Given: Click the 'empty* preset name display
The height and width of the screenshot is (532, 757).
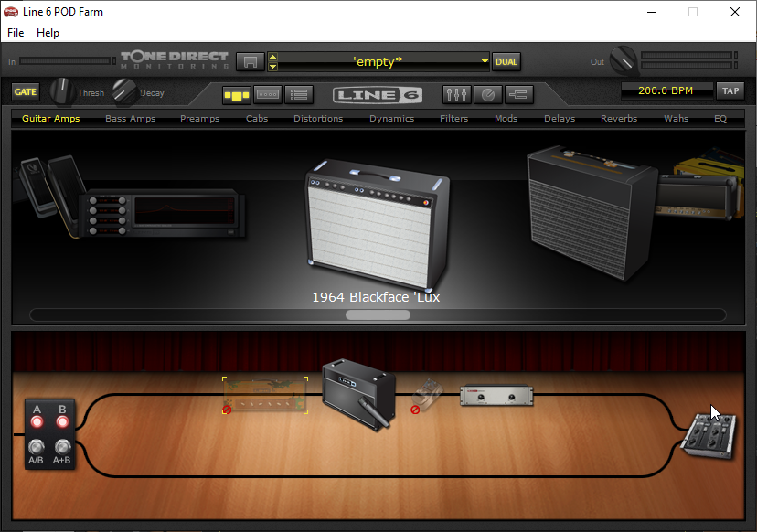Looking at the screenshot, I should click(378, 62).
